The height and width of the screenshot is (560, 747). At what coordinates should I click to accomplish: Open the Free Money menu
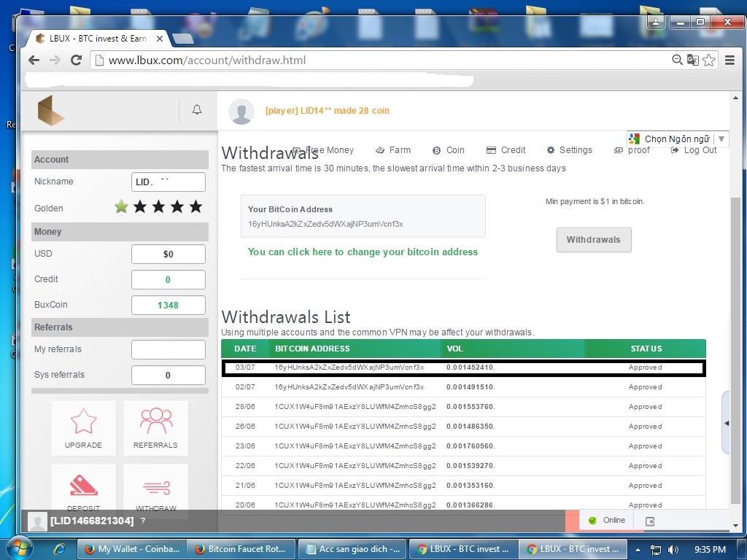click(323, 150)
